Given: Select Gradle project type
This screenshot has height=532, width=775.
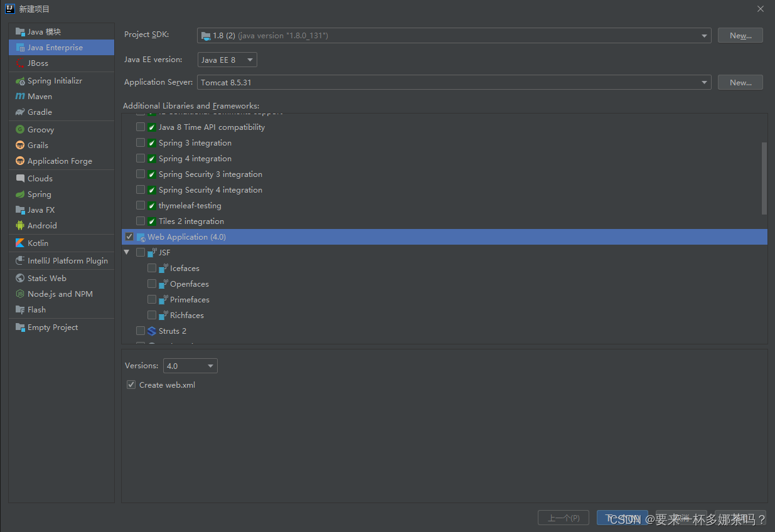Looking at the screenshot, I should click(x=61, y=112).
